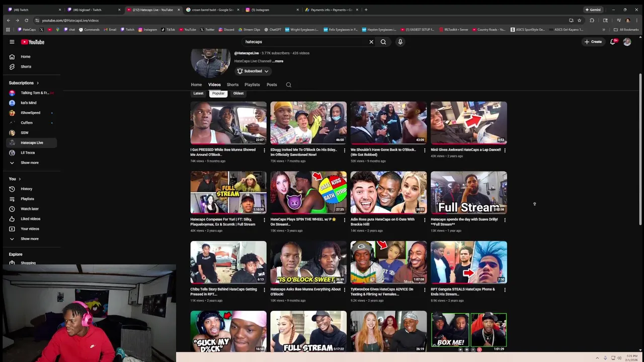Switch to channel Home tab
Image resolution: width=644 pixels, height=362 pixels.
(196, 85)
